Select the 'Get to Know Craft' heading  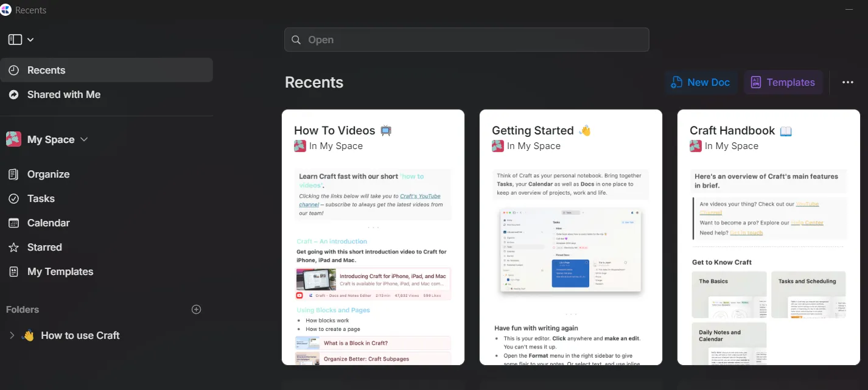[x=722, y=262]
